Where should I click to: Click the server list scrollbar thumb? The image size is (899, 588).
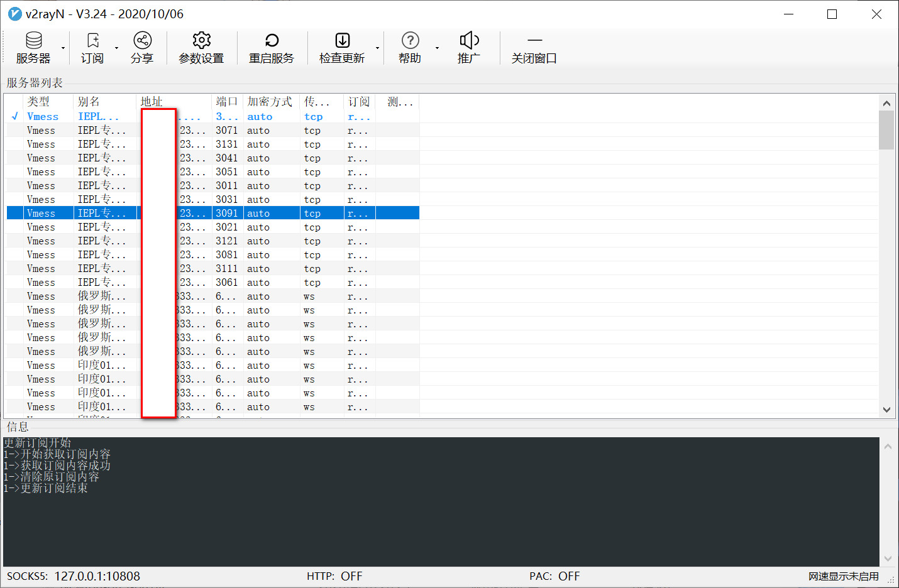coord(886,130)
